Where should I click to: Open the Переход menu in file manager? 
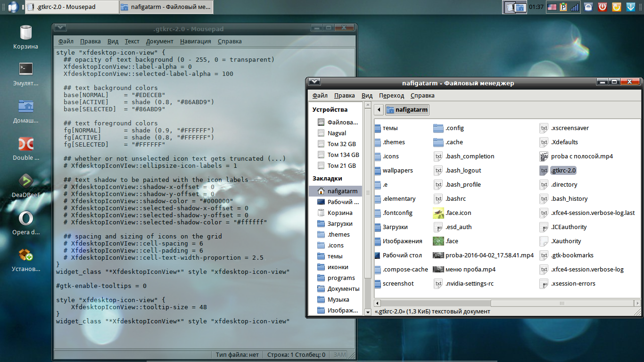tap(391, 96)
